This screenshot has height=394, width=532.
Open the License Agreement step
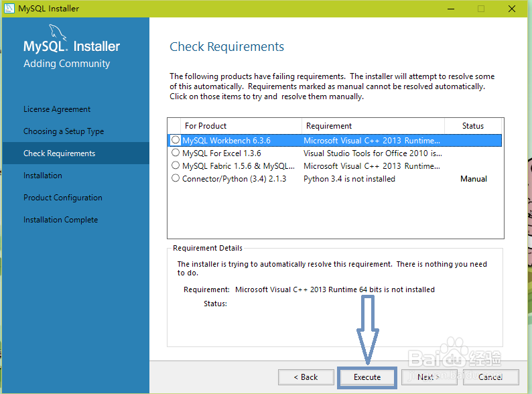pyautogui.click(x=57, y=109)
